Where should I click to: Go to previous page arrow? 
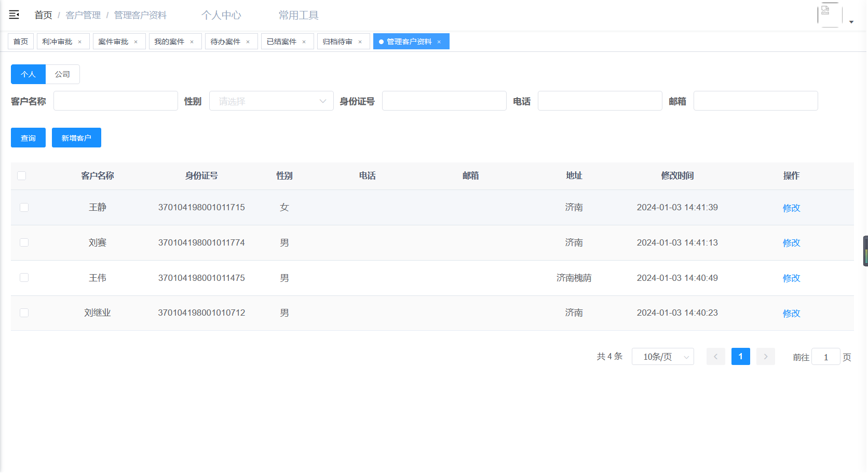pyautogui.click(x=716, y=357)
